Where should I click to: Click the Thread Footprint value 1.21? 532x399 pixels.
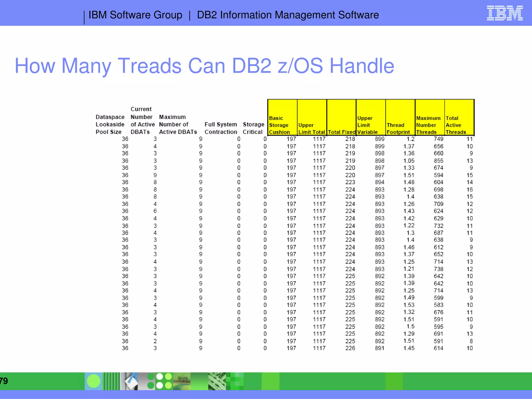click(x=409, y=269)
